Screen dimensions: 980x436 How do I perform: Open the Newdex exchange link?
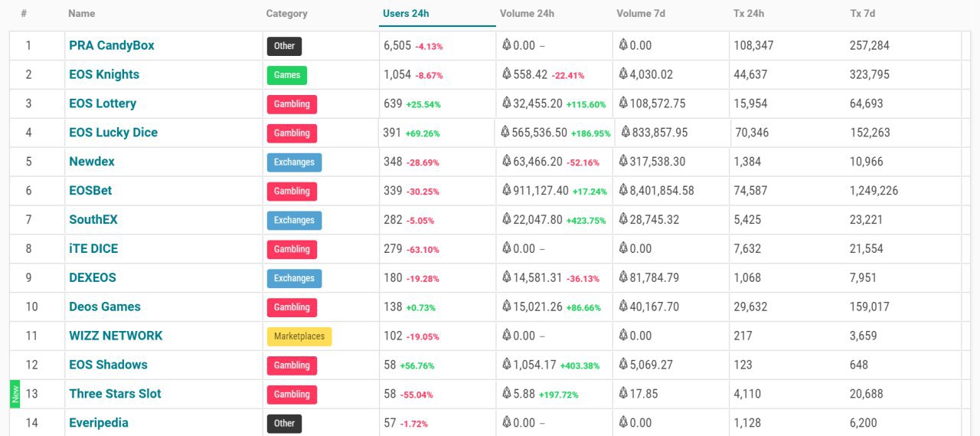(92, 162)
